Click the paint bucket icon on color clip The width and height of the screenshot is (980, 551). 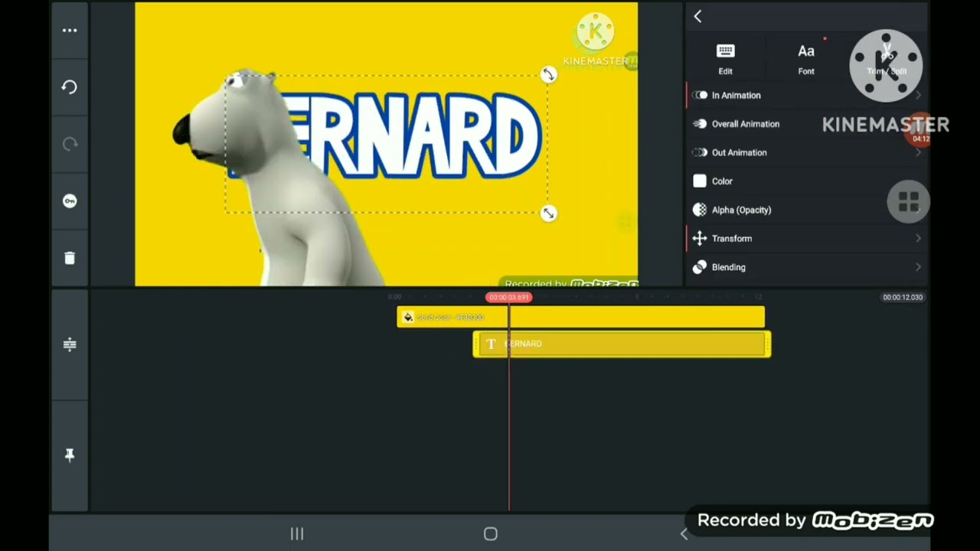click(408, 317)
